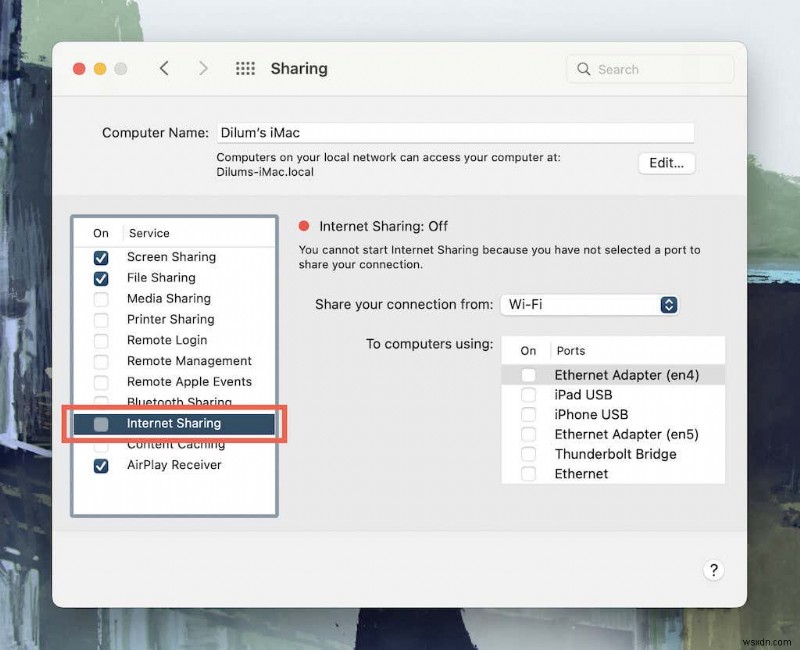Click the back navigation arrow

point(165,68)
